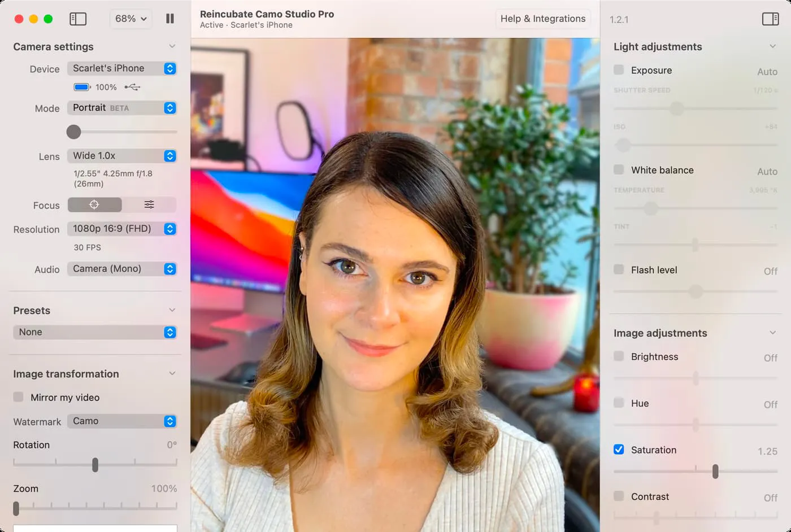Click the USB connection icon
The image size is (791, 532).
tap(132, 87)
